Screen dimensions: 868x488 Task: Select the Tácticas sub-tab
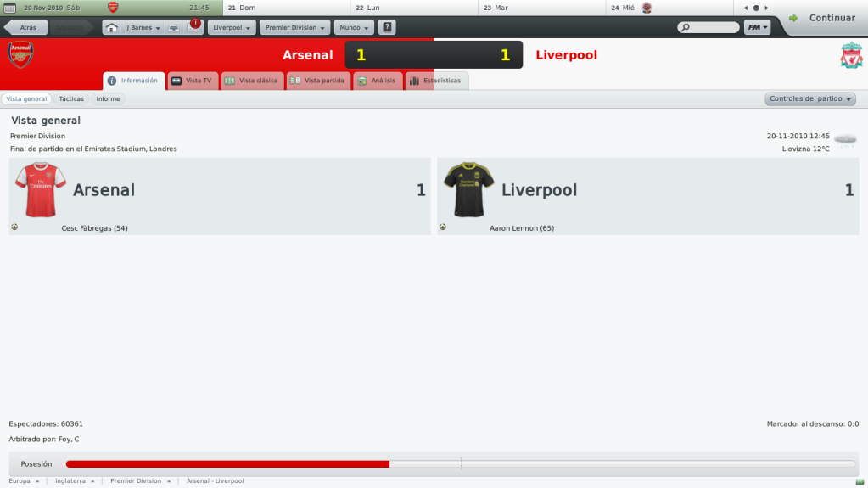pos(71,98)
